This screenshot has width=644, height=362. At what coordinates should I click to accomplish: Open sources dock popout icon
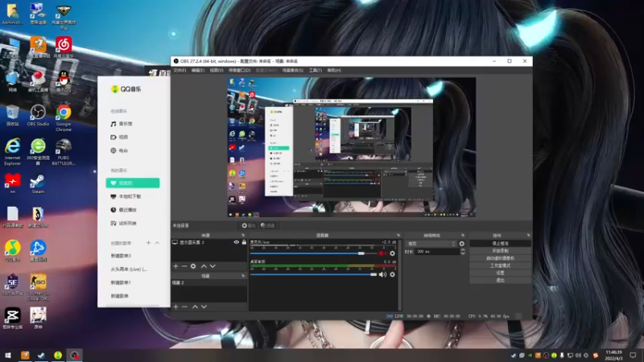point(243,236)
